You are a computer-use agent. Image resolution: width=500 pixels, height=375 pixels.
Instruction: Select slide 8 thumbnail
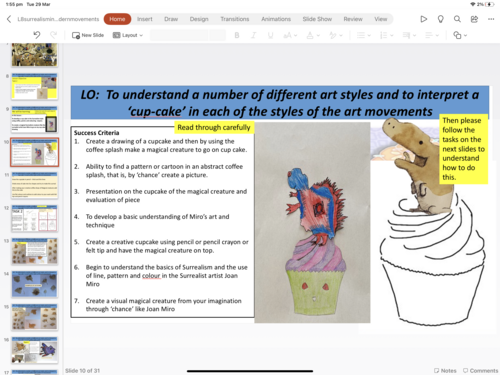pyautogui.click(x=35, y=86)
